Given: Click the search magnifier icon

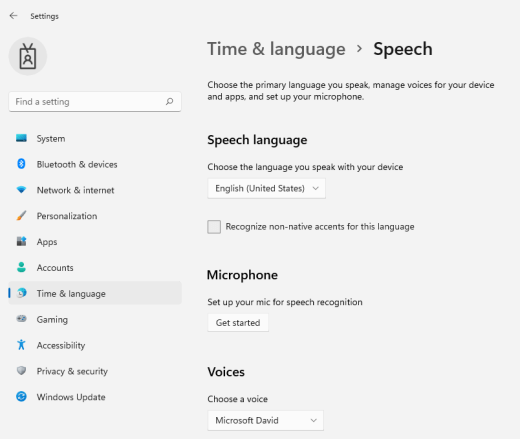Looking at the screenshot, I should pos(169,101).
